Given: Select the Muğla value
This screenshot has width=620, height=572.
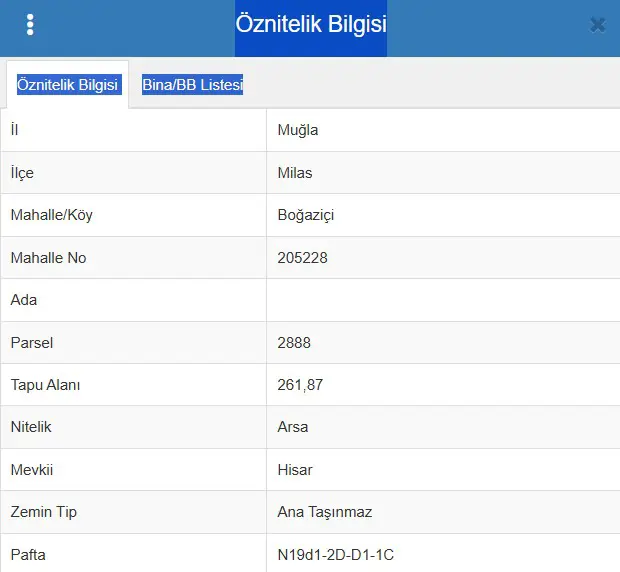Looking at the screenshot, I should (298, 130).
